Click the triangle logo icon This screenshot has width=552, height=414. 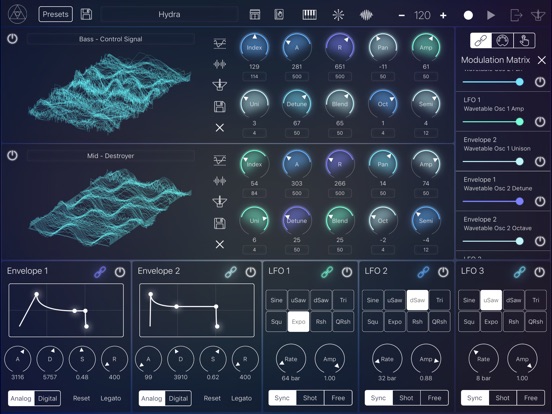[x=18, y=14]
